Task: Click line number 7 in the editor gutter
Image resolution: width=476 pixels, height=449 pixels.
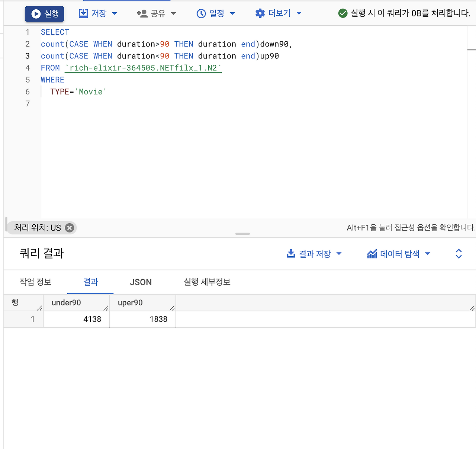Action: coord(28,103)
